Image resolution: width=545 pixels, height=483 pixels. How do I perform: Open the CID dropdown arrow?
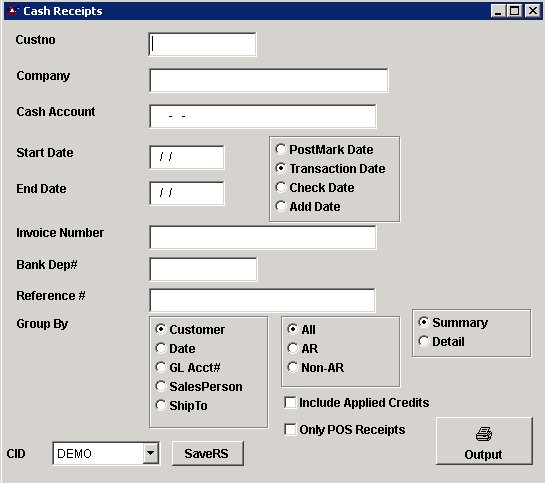coord(151,453)
